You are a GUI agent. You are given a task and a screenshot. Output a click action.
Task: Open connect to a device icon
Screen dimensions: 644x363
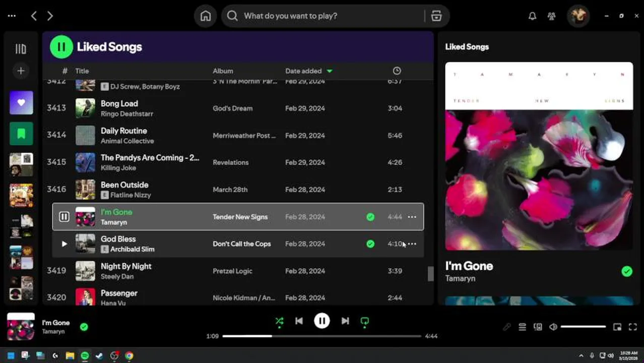[x=538, y=327]
